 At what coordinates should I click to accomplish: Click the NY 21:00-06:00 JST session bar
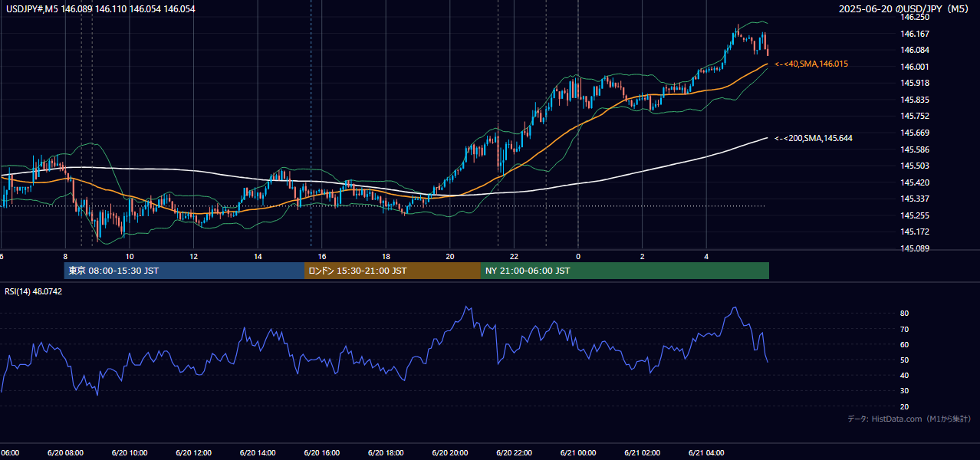click(625, 271)
